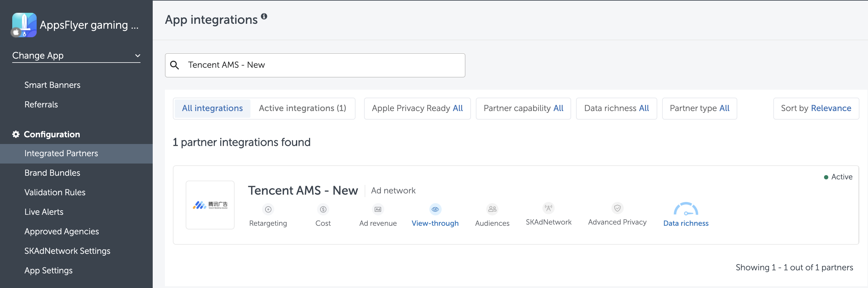Click the Retargeting capability icon
Viewport: 868px width, 288px height.
(268, 209)
